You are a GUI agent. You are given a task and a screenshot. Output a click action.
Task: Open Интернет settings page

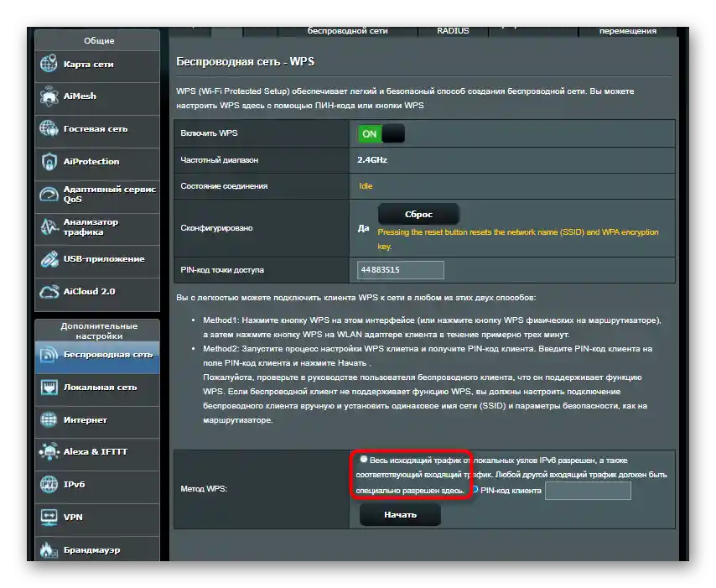coord(97,423)
